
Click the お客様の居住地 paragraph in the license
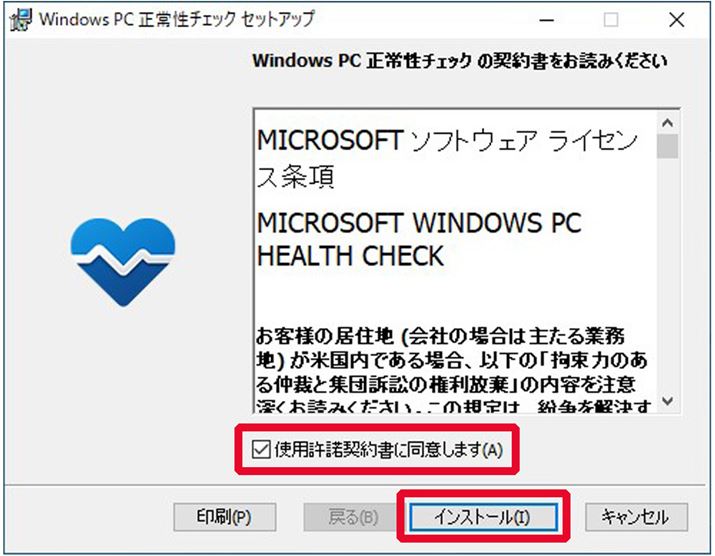[x=452, y=372]
